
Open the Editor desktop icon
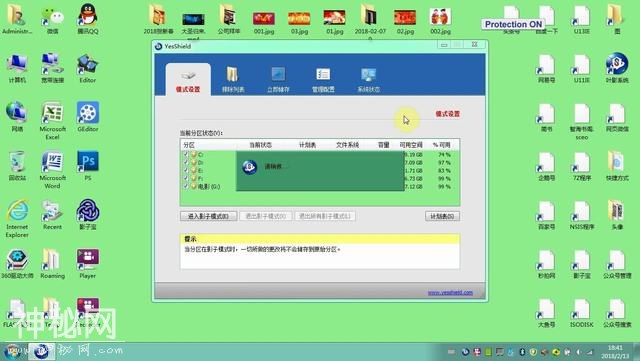pyautogui.click(x=87, y=68)
